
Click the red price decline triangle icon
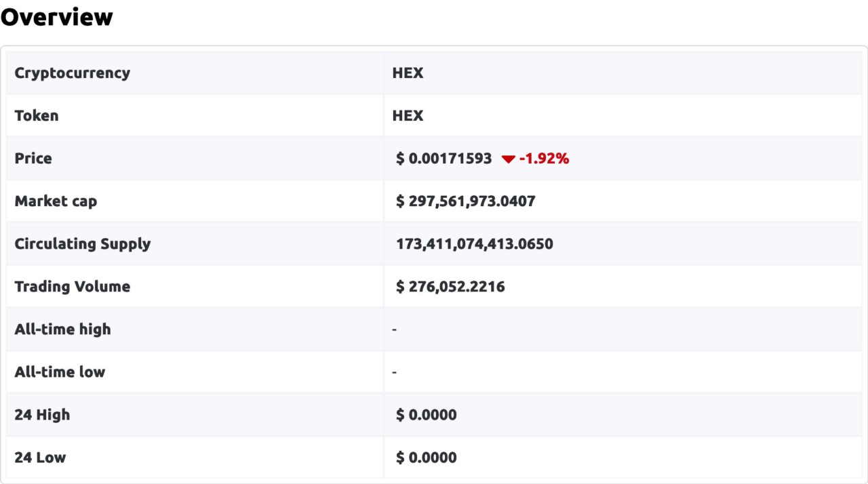(x=508, y=159)
